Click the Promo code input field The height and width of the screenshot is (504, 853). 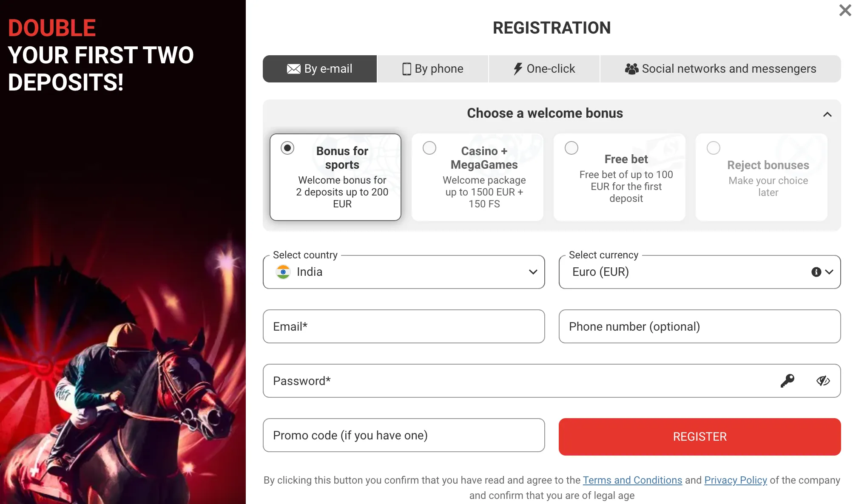pos(404,435)
